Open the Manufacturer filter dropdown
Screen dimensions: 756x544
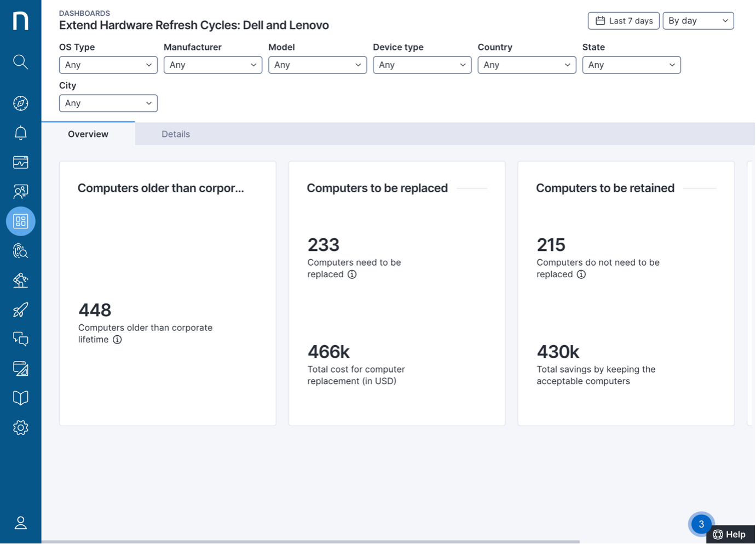click(x=212, y=65)
